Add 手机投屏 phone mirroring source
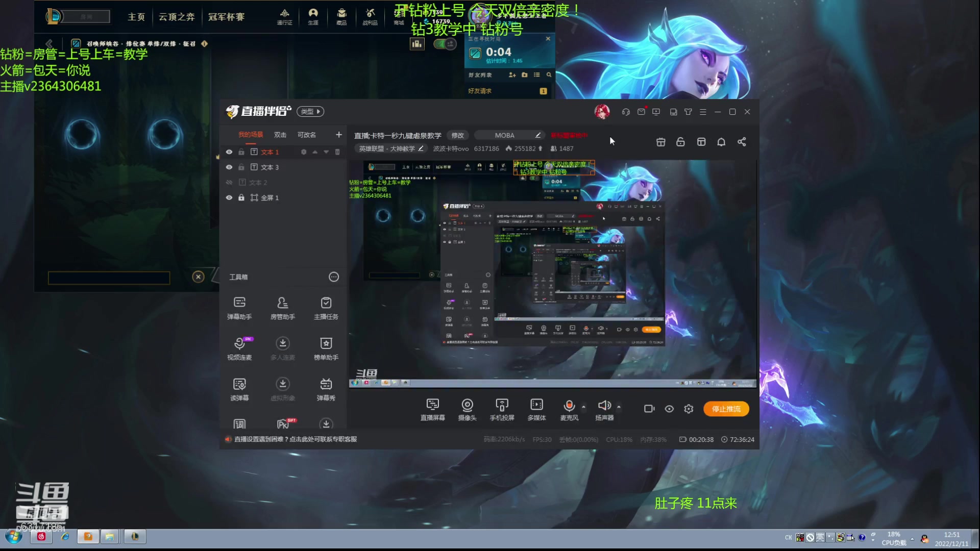The width and height of the screenshot is (980, 551). pyautogui.click(x=502, y=409)
